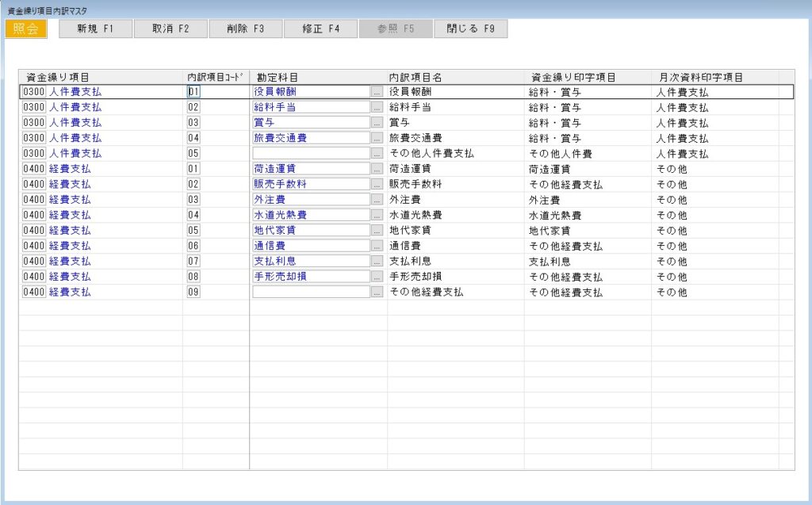Click the 勘定科目 column header

319,77
